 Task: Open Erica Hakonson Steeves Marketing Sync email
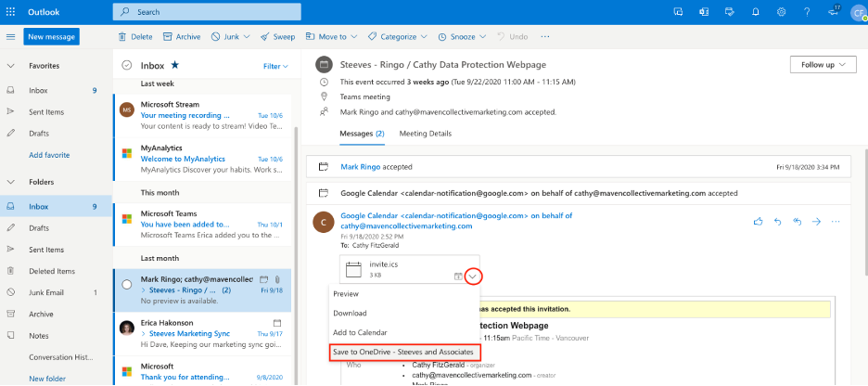coord(202,333)
